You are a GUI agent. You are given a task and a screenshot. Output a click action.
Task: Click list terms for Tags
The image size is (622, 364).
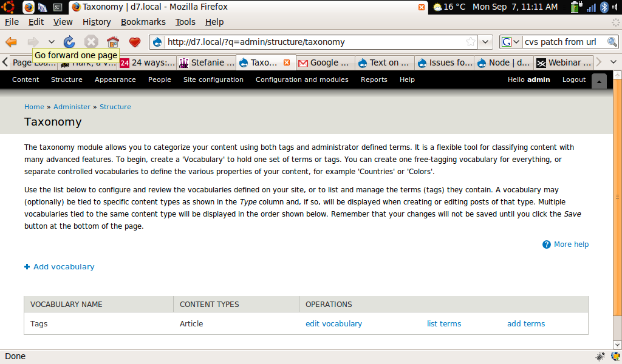click(444, 323)
